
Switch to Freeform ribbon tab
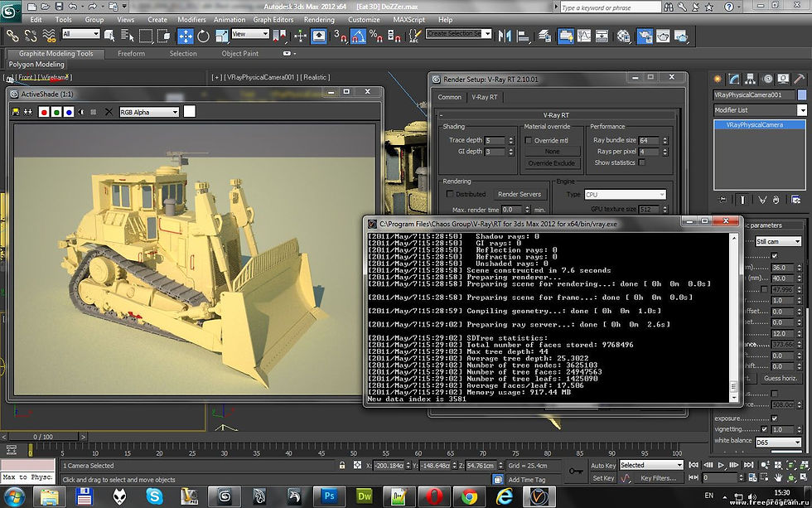131,53
